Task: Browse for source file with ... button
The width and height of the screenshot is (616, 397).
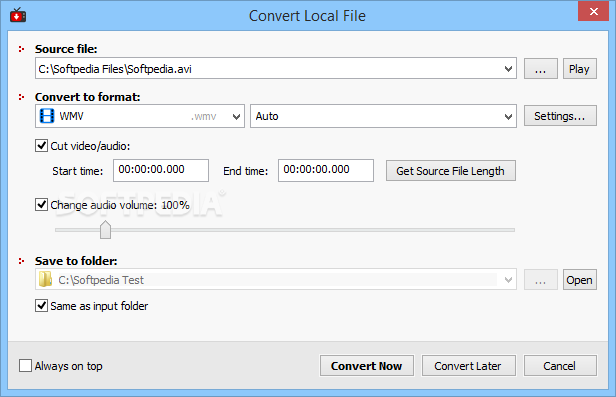Action: [x=541, y=69]
